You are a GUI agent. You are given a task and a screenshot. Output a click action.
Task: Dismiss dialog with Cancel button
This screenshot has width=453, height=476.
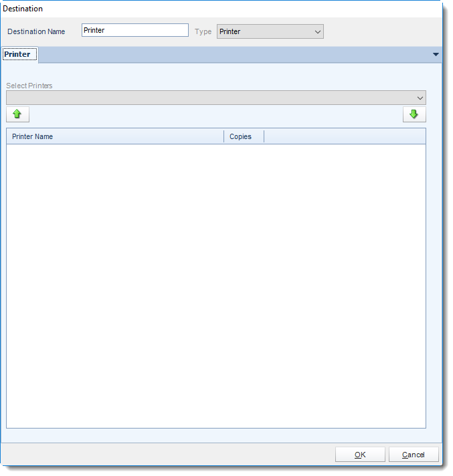pos(414,455)
